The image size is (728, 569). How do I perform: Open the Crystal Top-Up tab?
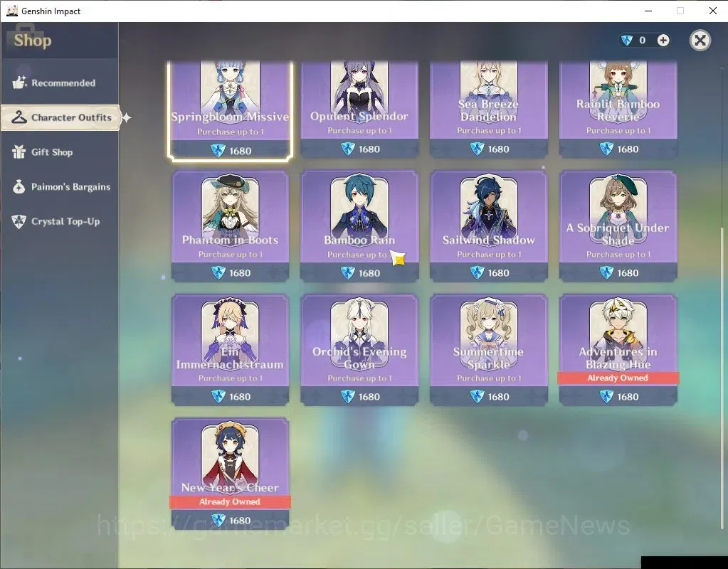[60, 221]
